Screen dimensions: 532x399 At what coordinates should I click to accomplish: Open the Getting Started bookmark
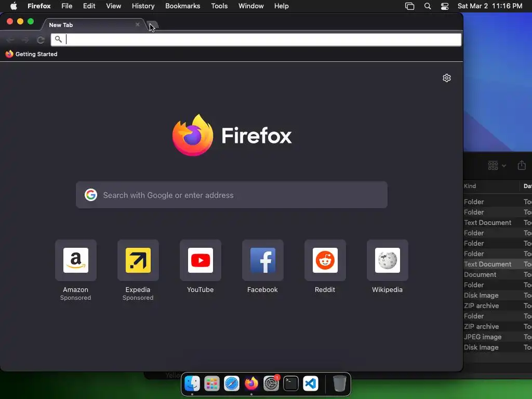(x=32, y=54)
